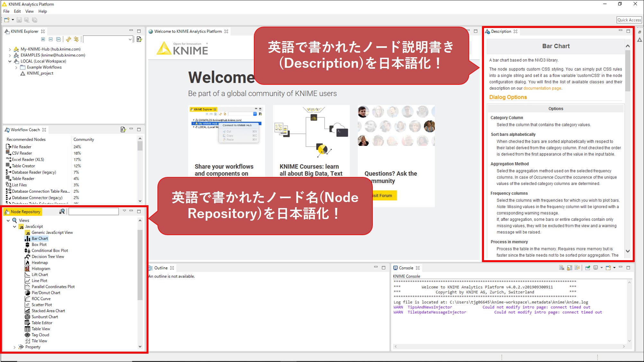
Task: Open the search help icon in KNIME Explorer
Action: coord(139,39)
